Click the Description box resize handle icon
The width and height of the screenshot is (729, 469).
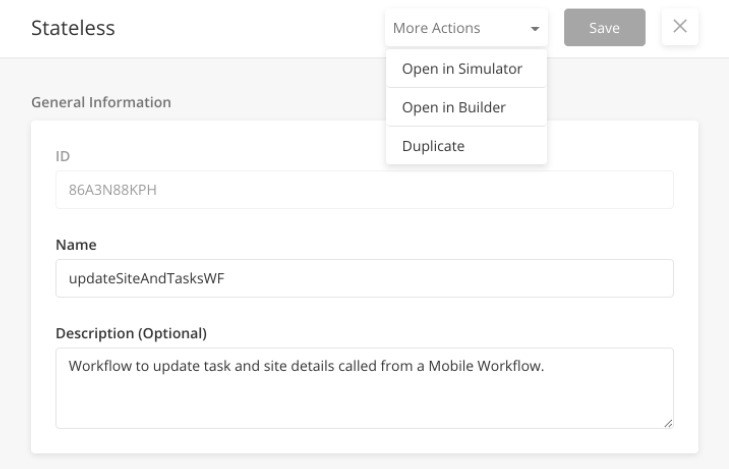point(668,423)
